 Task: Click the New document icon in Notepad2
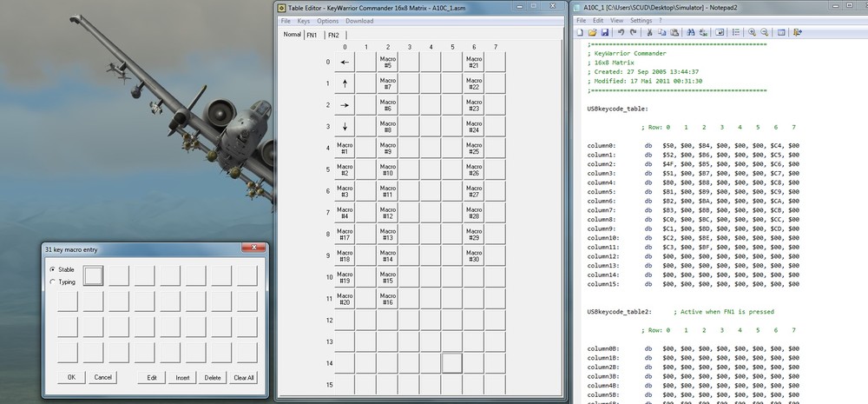tap(580, 32)
